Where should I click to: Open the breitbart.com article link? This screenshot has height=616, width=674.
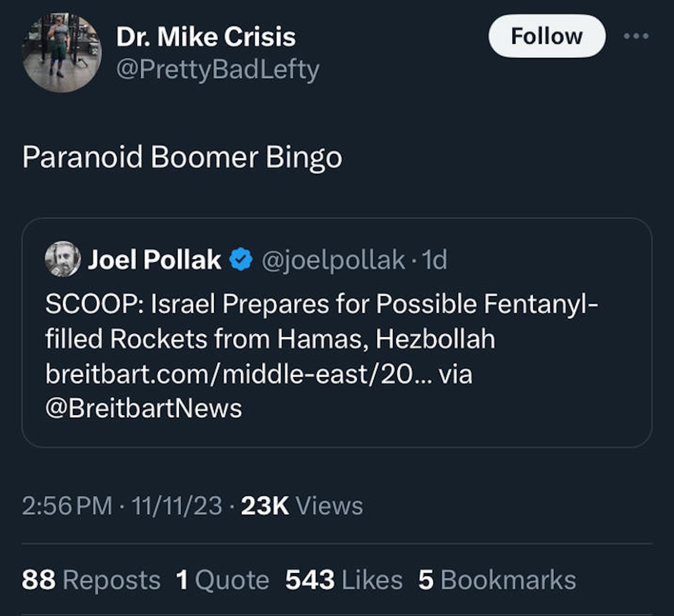tap(229, 374)
